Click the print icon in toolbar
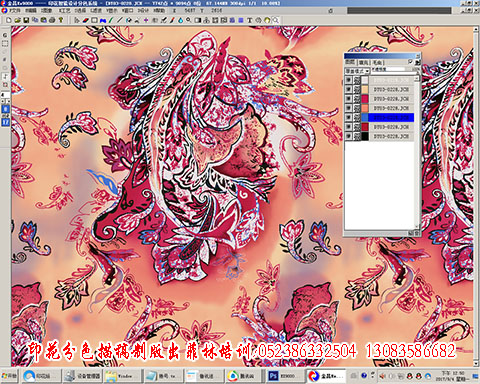 [52, 20]
